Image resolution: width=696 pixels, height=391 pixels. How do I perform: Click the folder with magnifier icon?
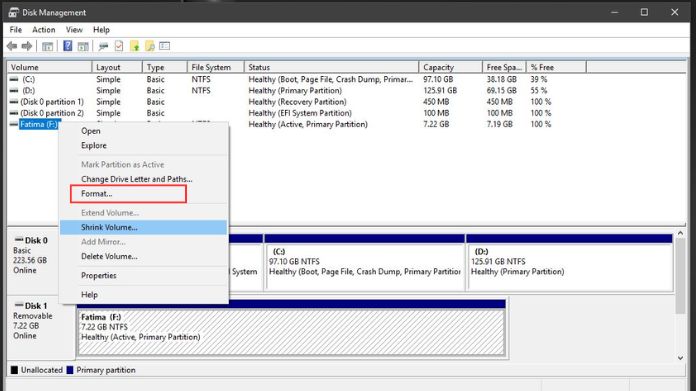tap(150, 46)
